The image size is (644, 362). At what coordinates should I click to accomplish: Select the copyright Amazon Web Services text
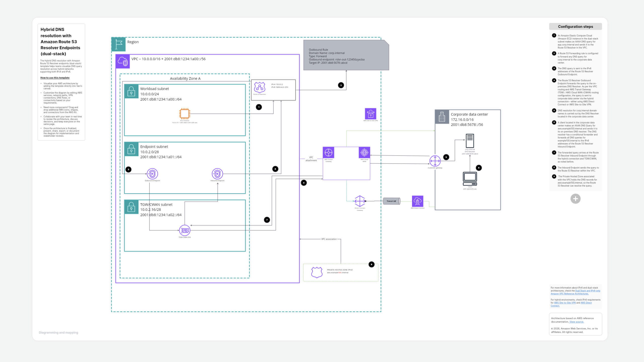coord(574,330)
